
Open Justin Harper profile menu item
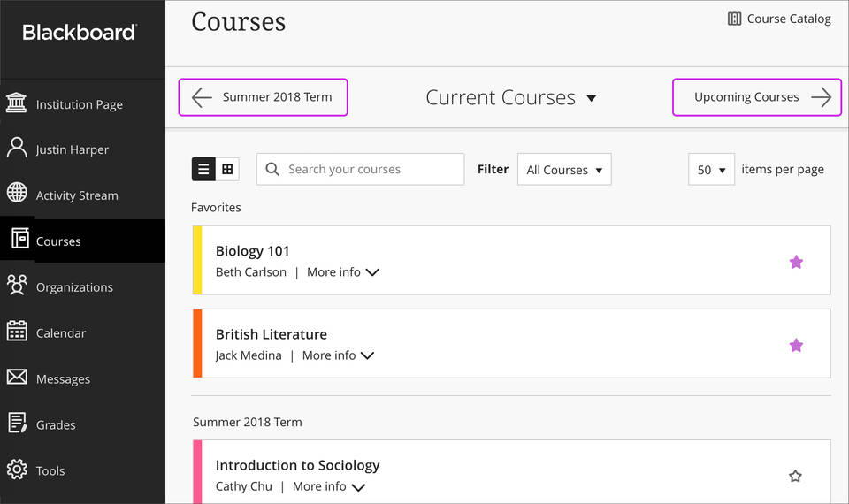coord(72,149)
